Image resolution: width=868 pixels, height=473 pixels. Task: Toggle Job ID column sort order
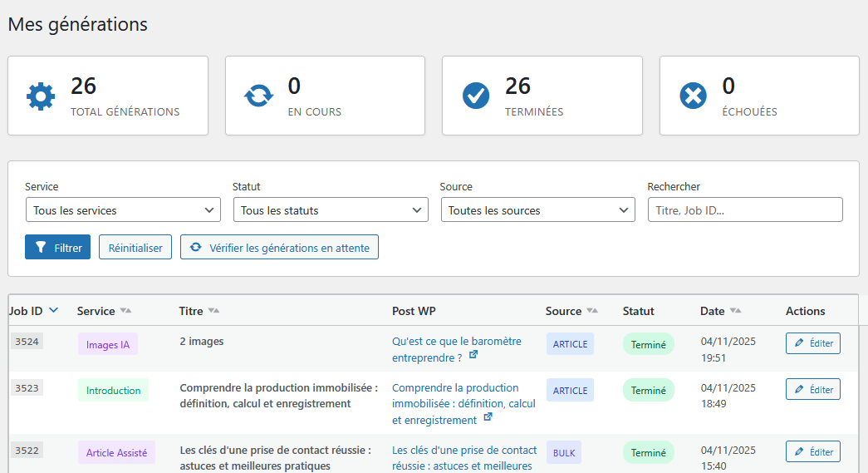(53, 311)
